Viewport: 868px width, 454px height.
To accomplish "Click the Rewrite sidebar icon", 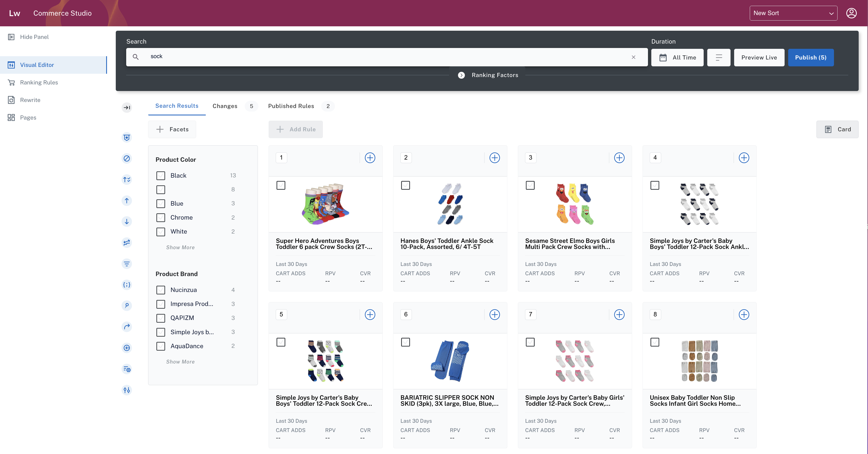I will point(11,100).
